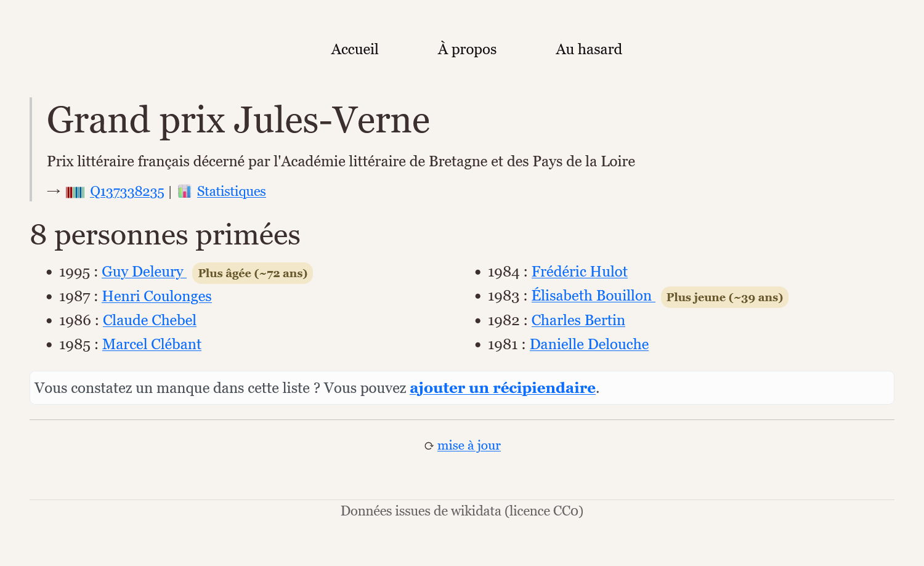Click the Wikidata barcode icon
Image resolution: width=924 pixels, height=566 pixels.
pos(75,192)
